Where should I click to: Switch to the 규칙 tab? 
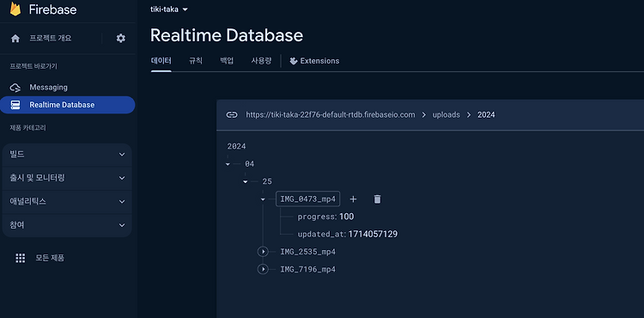(x=196, y=61)
